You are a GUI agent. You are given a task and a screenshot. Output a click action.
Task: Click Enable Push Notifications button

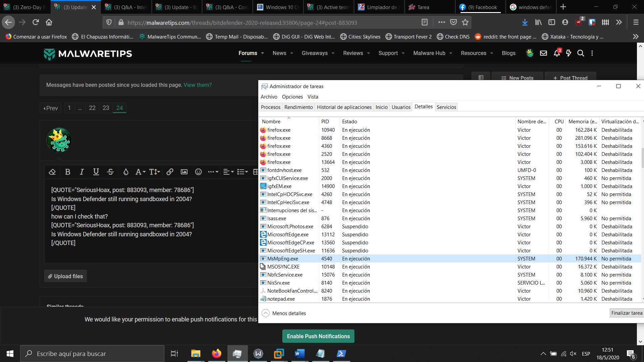[x=318, y=336]
